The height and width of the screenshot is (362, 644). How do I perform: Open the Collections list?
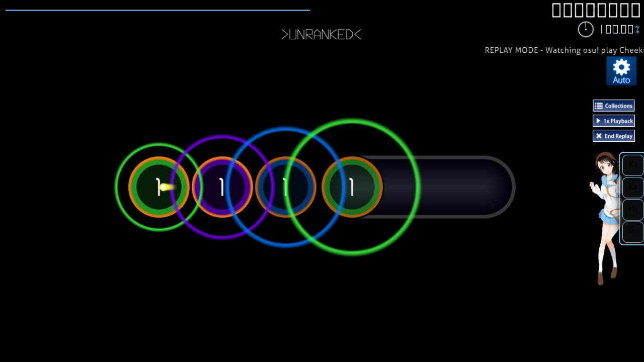[x=613, y=106]
